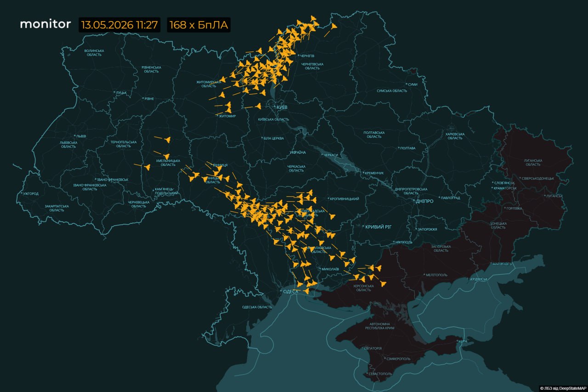Screen dimensions: 588x392
Task: Click the ТЕРНОПІЛЬСЬКА ОБЛАСТЬ label
Action: (x=123, y=144)
